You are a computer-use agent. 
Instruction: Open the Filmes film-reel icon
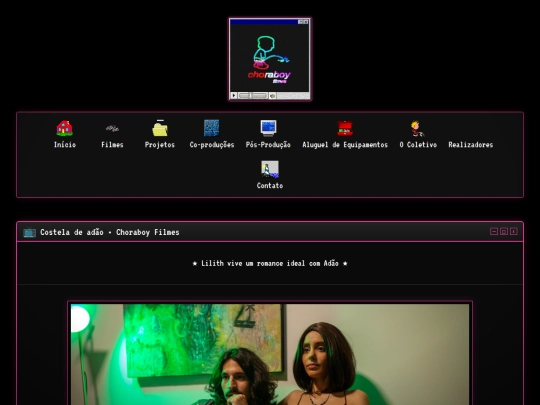pyautogui.click(x=112, y=128)
